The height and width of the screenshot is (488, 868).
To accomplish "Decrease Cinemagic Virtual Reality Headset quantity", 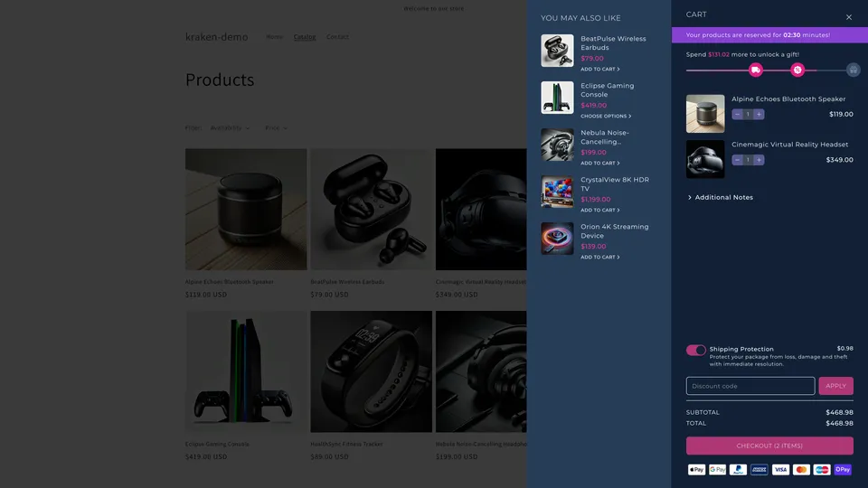I will click(738, 160).
